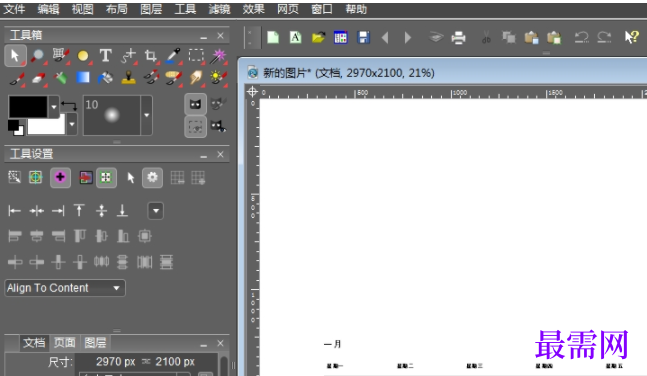Click the new text document (A) icon

(x=295, y=38)
